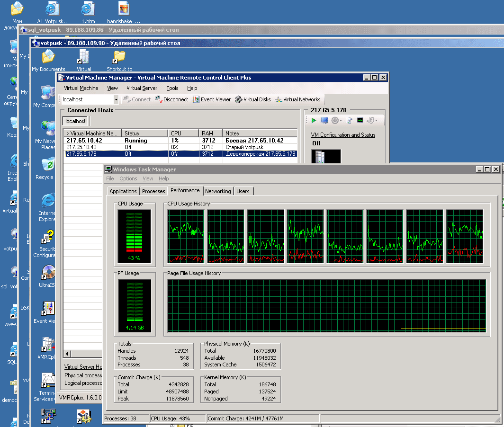
Task: Open the View menu in Virtual Machine Manager
Action: coord(112,88)
